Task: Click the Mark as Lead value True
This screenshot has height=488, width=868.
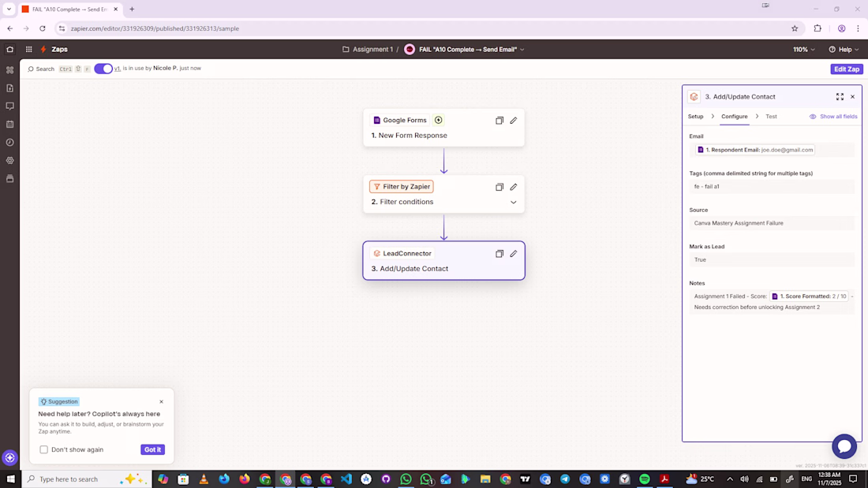Action: click(x=772, y=259)
